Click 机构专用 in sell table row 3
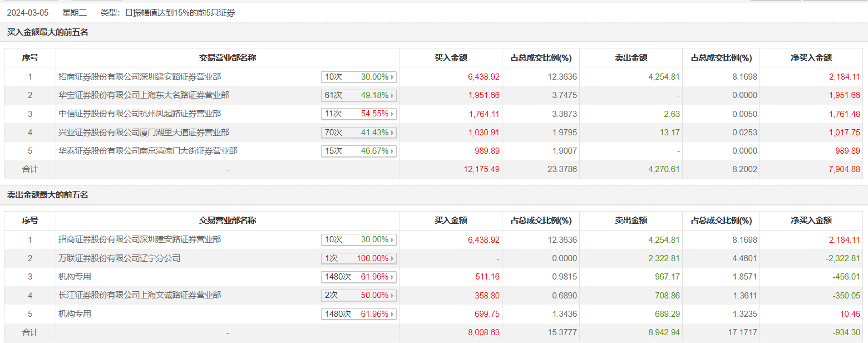 pyautogui.click(x=75, y=277)
